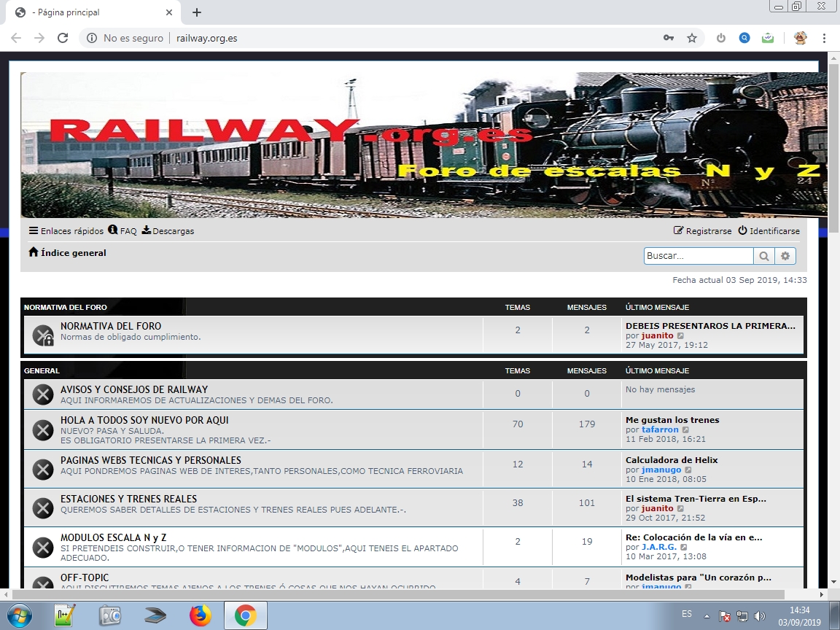
Task: Show hidden system tray icons arrow
Action: coord(707,615)
